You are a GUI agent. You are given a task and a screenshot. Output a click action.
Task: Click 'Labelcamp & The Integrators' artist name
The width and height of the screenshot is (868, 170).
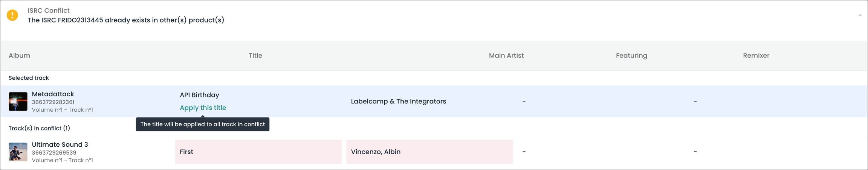[398, 102]
